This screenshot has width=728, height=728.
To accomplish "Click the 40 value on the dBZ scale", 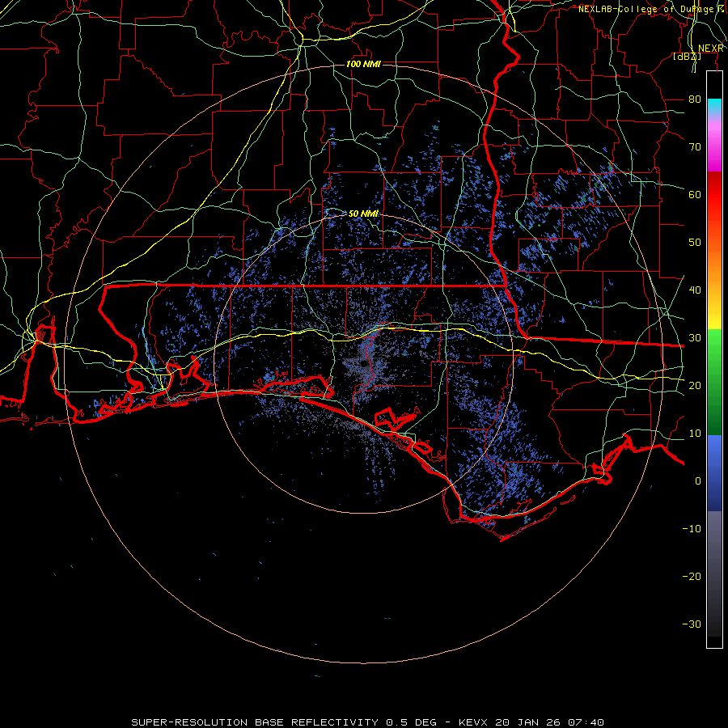I will pyautogui.click(x=695, y=290).
